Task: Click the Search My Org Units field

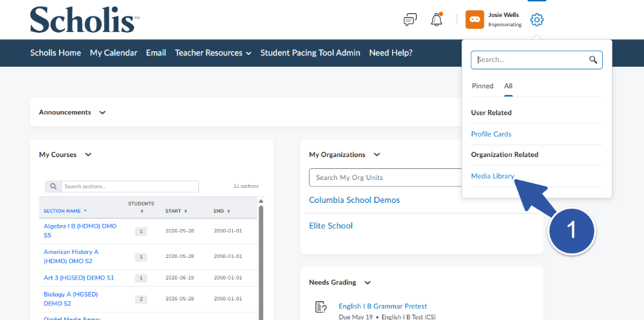Action: 386,177
